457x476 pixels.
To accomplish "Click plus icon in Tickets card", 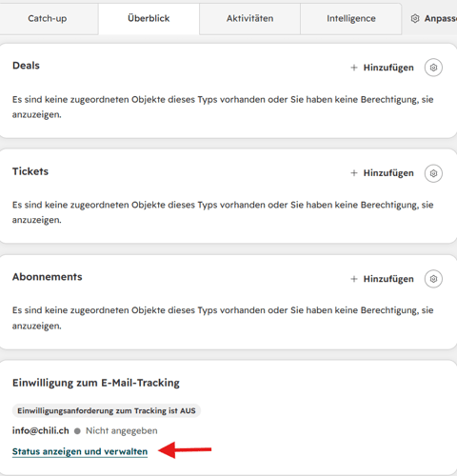I will pyautogui.click(x=354, y=173).
